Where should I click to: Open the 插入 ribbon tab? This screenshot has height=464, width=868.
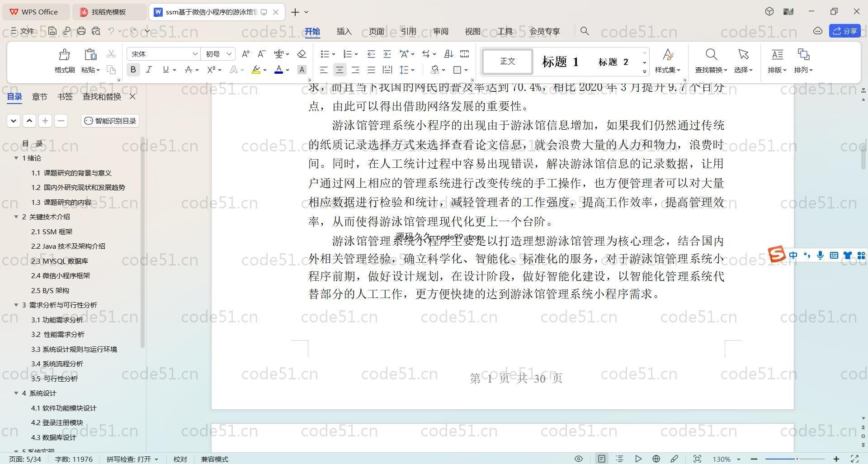[x=344, y=31]
